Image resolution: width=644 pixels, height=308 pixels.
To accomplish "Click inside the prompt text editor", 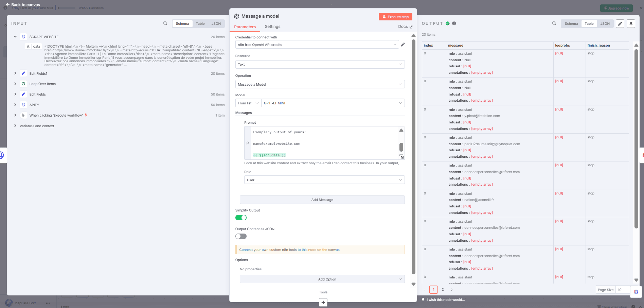I will coord(324,143).
